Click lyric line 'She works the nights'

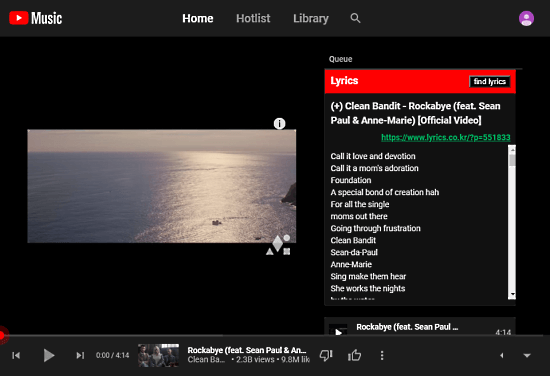pyautogui.click(x=368, y=288)
